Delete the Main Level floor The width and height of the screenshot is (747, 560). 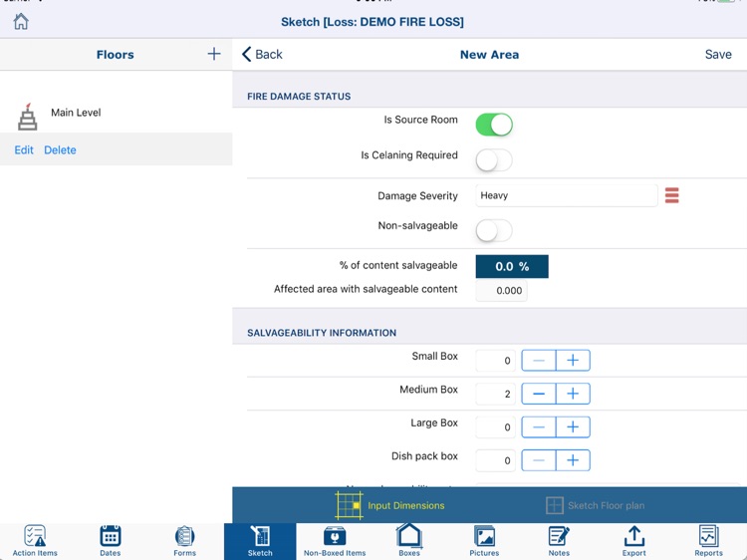pos(60,150)
